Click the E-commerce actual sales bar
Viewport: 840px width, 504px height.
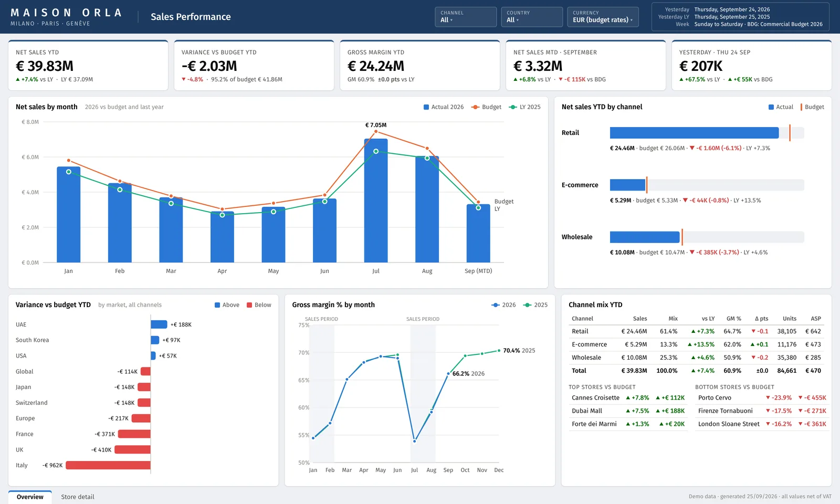[x=627, y=185]
